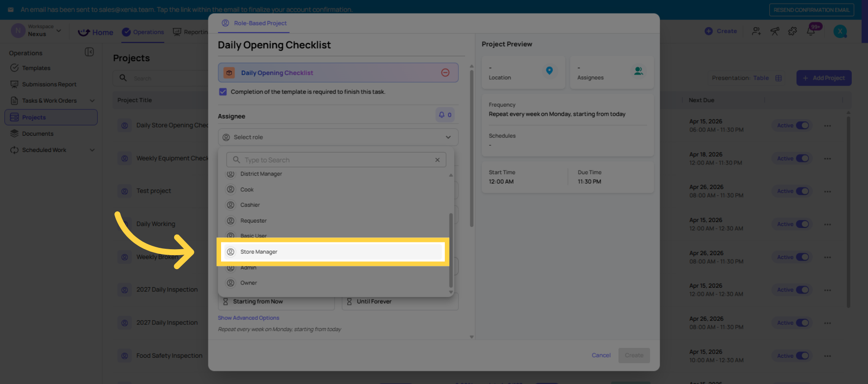Toggle Active switch for second 2027 Daily Inspection
This screenshot has width=868, height=384.
tap(802, 322)
